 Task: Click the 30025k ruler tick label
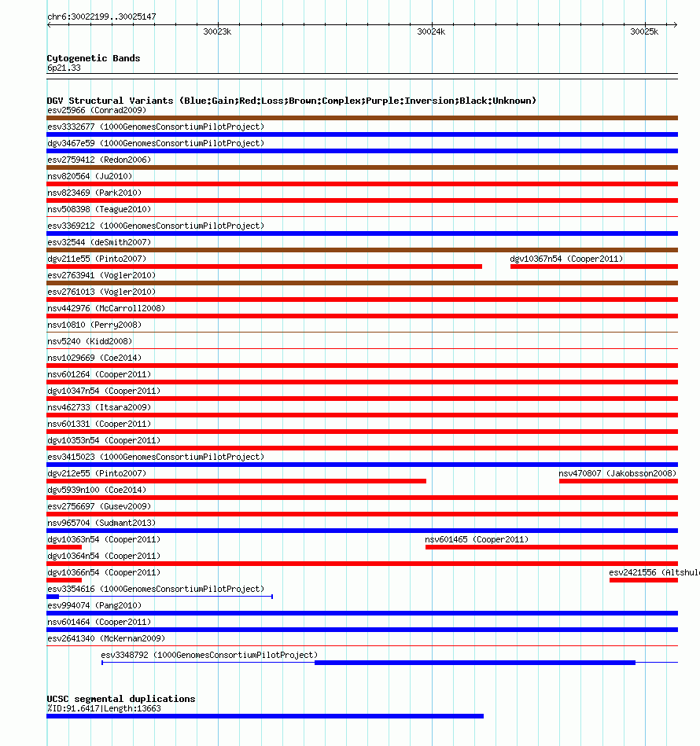coord(644,32)
